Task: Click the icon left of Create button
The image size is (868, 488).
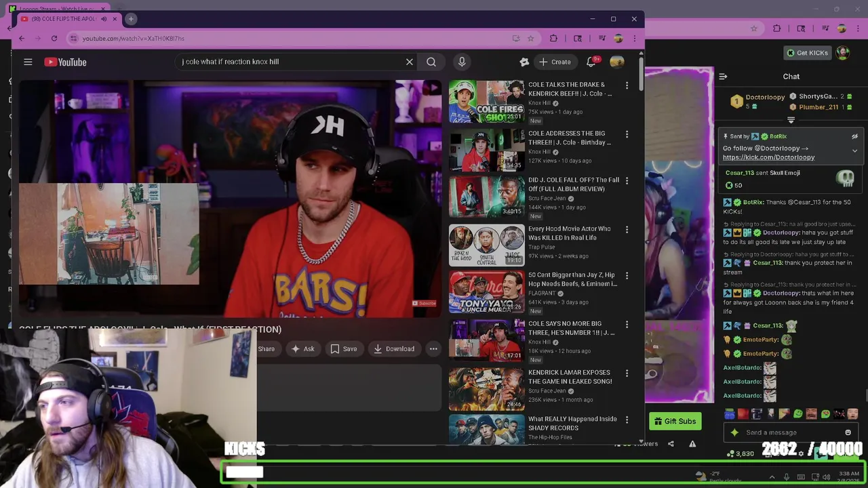Action: [524, 62]
